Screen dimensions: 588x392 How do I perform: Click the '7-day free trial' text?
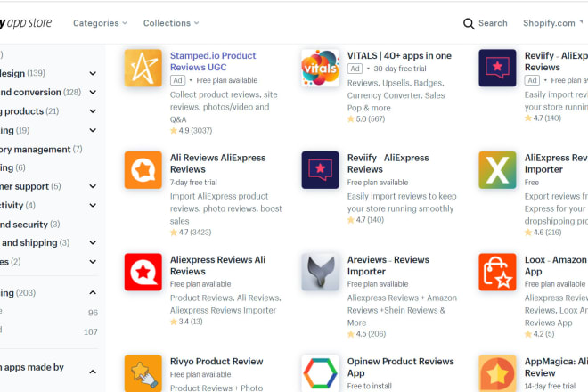click(193, 183)
